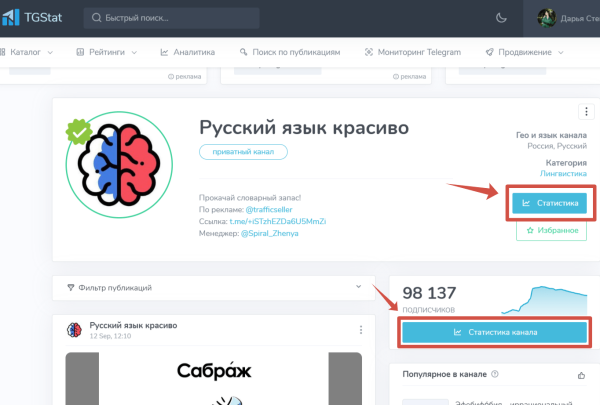600x405 pixels.
Task: Expand the Рейтинги dropdown chevron
Action: [x=134, y=52]
